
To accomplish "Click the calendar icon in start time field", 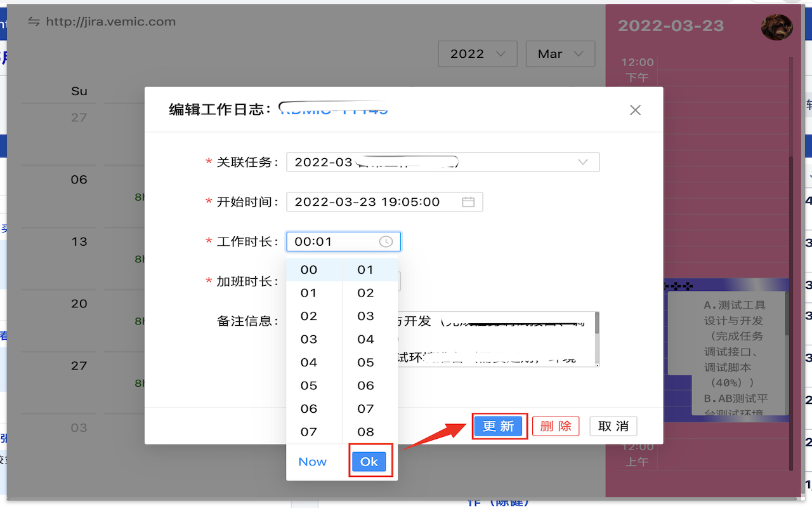I will 468,202.
